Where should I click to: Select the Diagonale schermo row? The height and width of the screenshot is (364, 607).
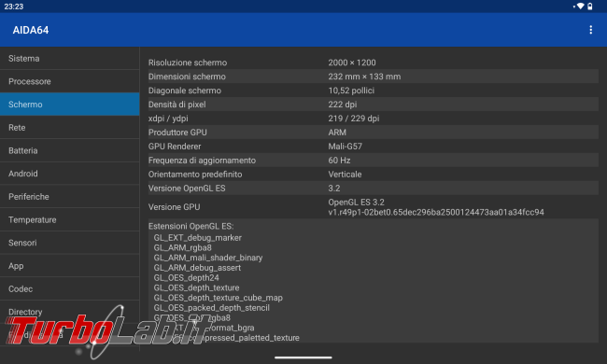[x=374, y=91]
